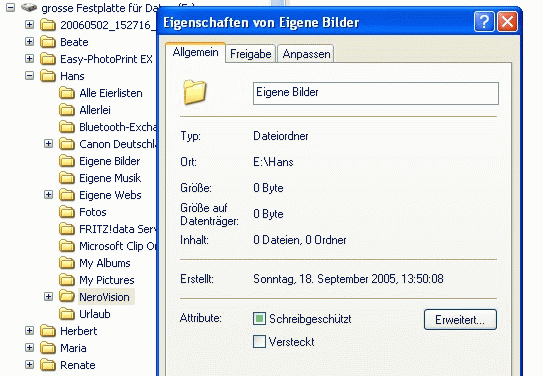The width and height of the screenshot is (543, 376).
Task: Expand the Canon Deutschland folder node
Action: (x=48, y=144)
